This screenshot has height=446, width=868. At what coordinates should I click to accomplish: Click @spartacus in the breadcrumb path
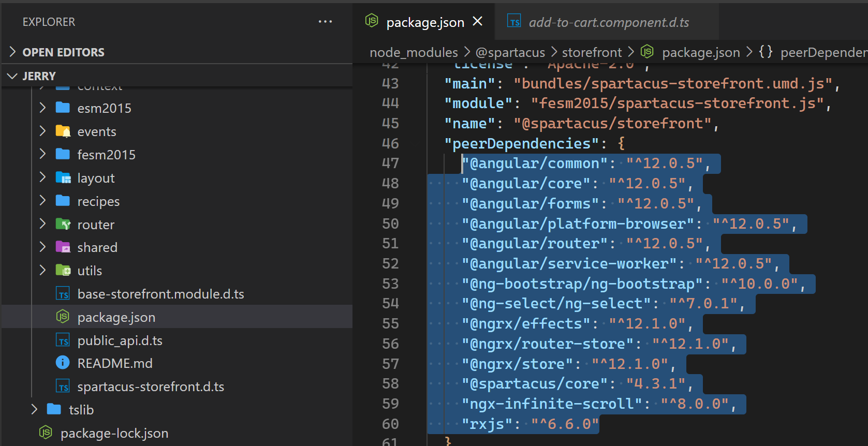point(510,52)
